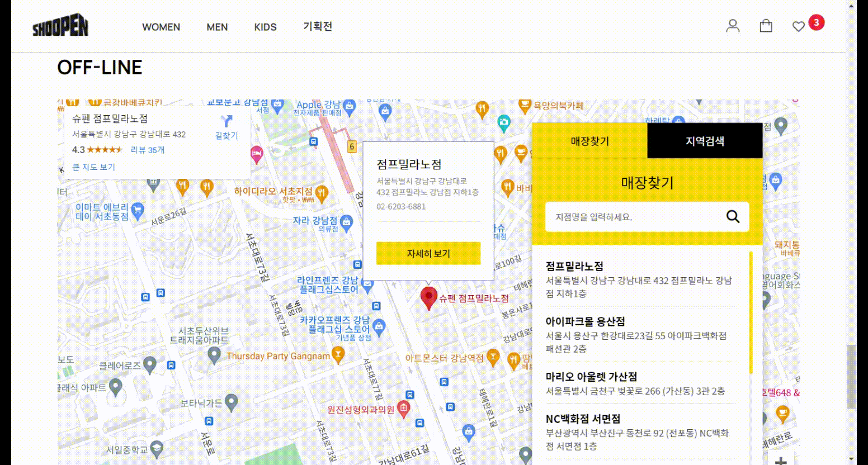Image resolution: width=868 pixels, height=465 pixels.
Task: Click the 슈펜 점프밀라노점 title in map card
Action: point(110,118)
